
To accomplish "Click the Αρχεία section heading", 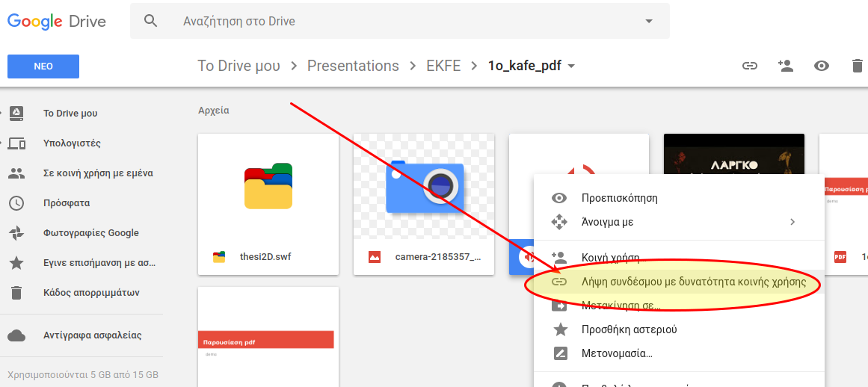I will pos(214,111).
